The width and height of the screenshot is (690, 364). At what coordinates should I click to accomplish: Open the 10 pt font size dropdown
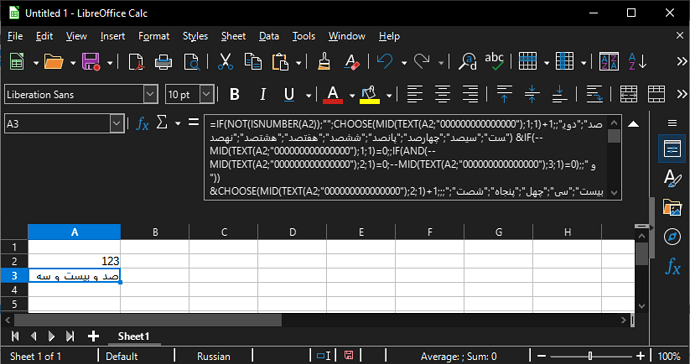pos(206,94)
